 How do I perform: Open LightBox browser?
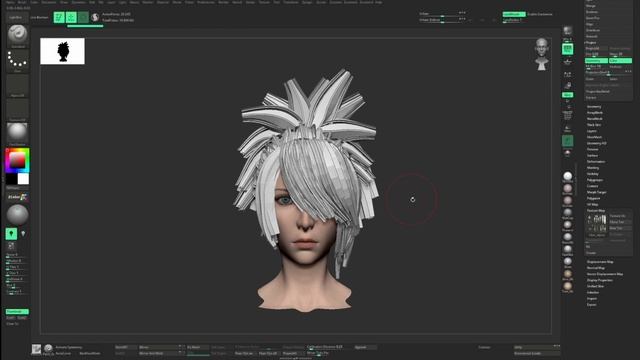[x=16, y=18]
